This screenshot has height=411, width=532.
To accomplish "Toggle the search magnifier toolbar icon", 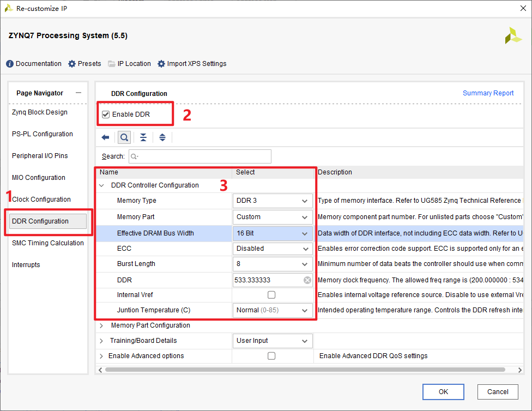I will click(x=124, y=137).
